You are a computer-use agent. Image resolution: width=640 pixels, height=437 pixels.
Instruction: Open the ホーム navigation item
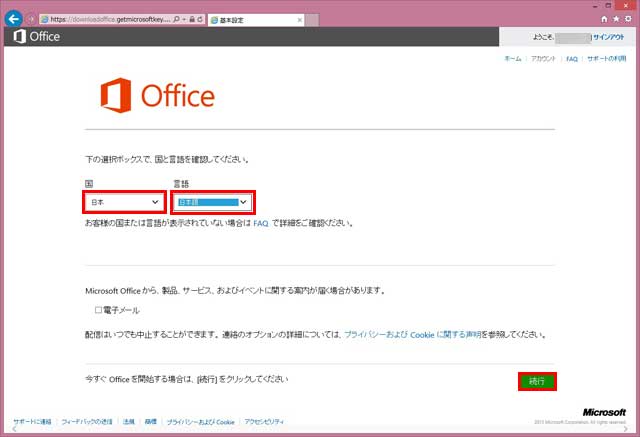[512, 59]
